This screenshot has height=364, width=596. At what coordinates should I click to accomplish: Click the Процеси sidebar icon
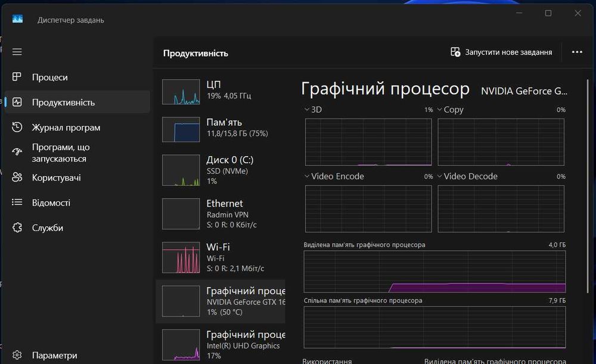17,77
